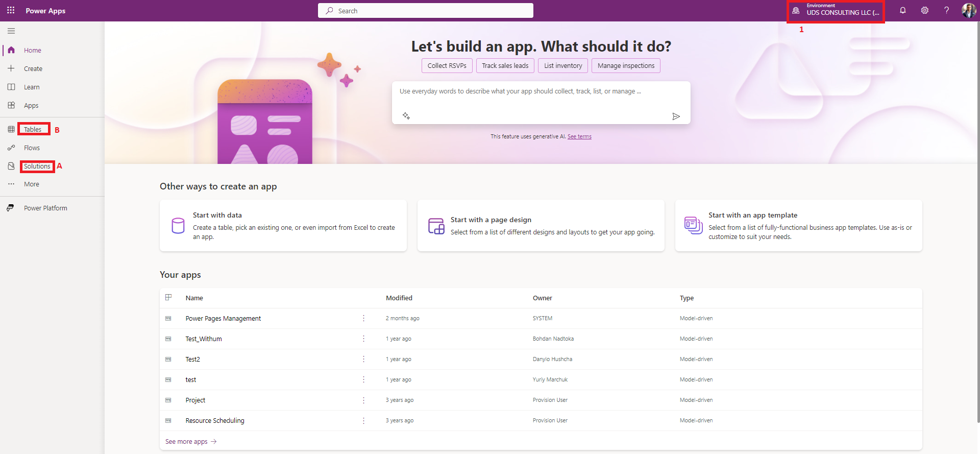980x454 pixels.
Task: Click the Solutions icon in sidebar
Action: tap(11, 166)
